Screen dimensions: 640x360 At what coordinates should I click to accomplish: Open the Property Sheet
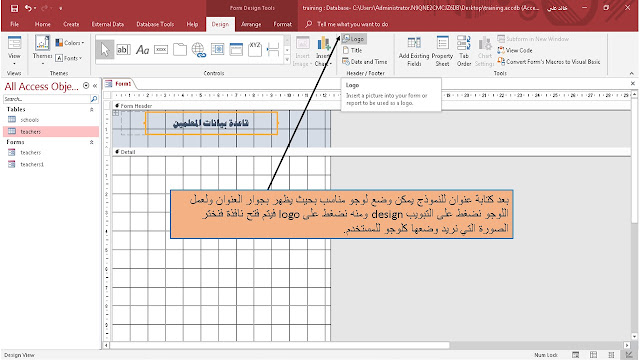pyautogui.click(x=442, y=51)
